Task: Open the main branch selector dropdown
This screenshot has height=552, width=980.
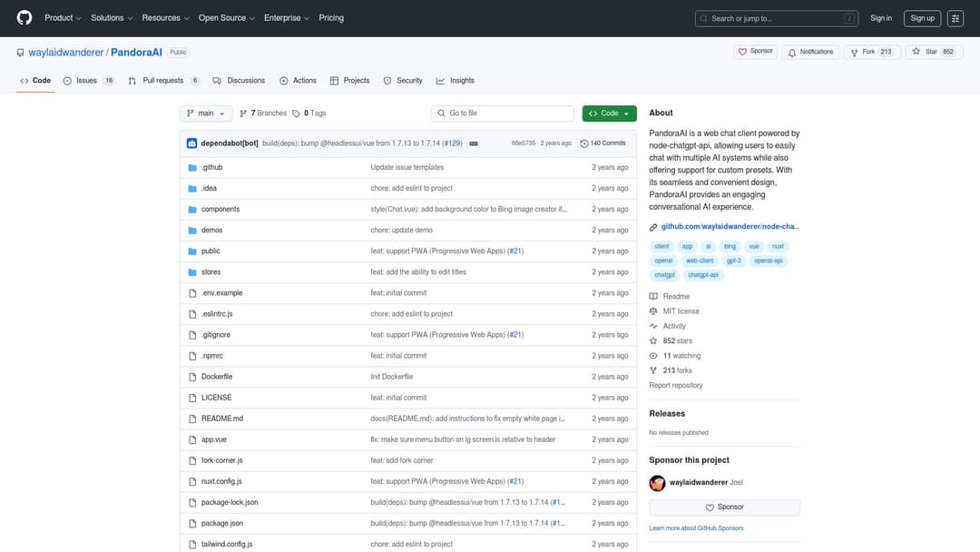Action: [x=206, y=113]
